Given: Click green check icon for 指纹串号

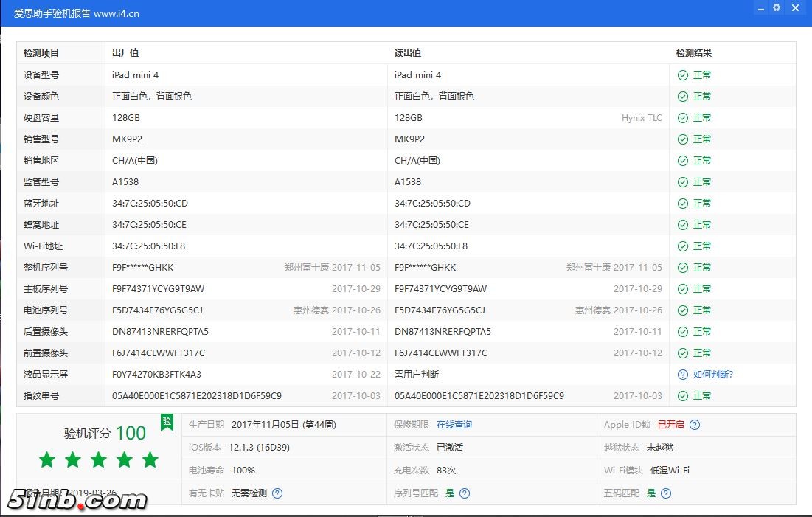Looking at the screenshot, I should coord(683,396).
